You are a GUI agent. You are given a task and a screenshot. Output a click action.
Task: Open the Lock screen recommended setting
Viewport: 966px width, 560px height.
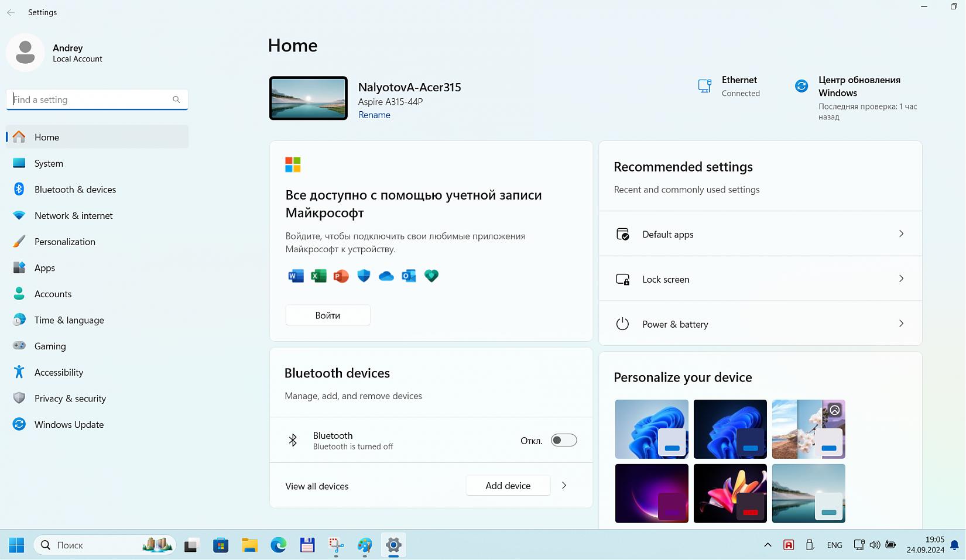coord(761,279)
